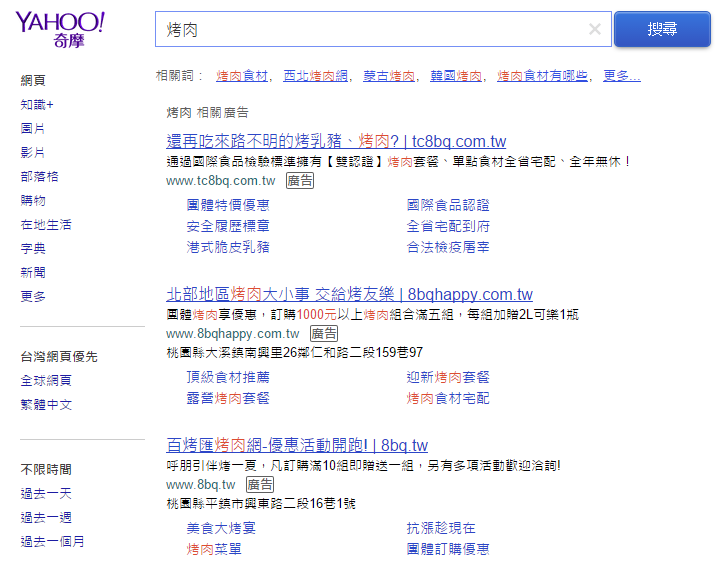Select 全球網頁 region filter
Viewport: 718px width, 571px height.
(x=46, y=381)
